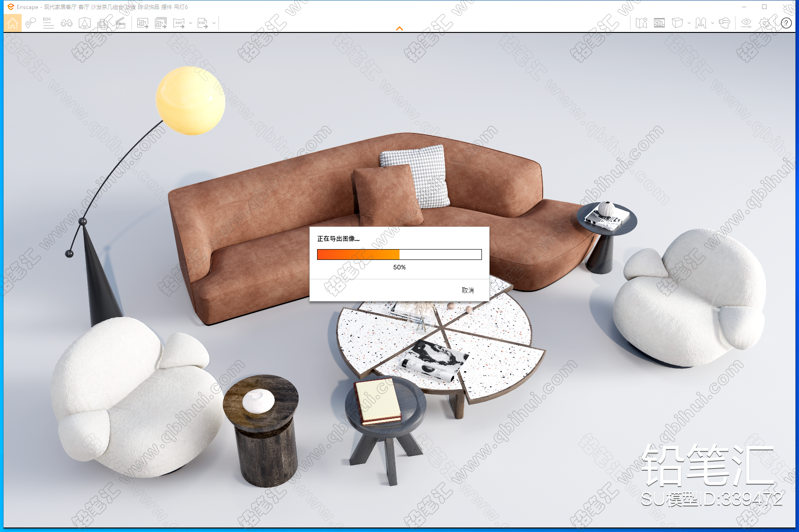Viewport: 799px width, 532px height.
Task: Select the projection mode cube icon
Action: point(677,23)
